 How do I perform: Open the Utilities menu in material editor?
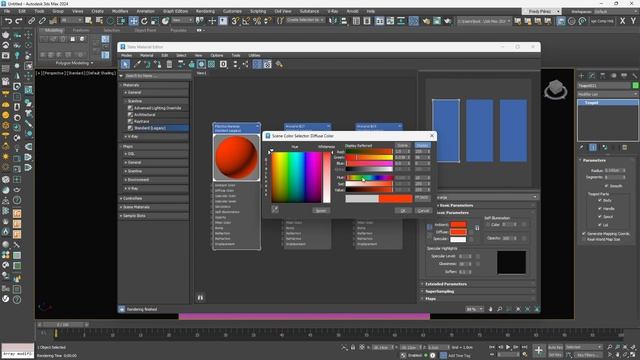coord(254,55)
